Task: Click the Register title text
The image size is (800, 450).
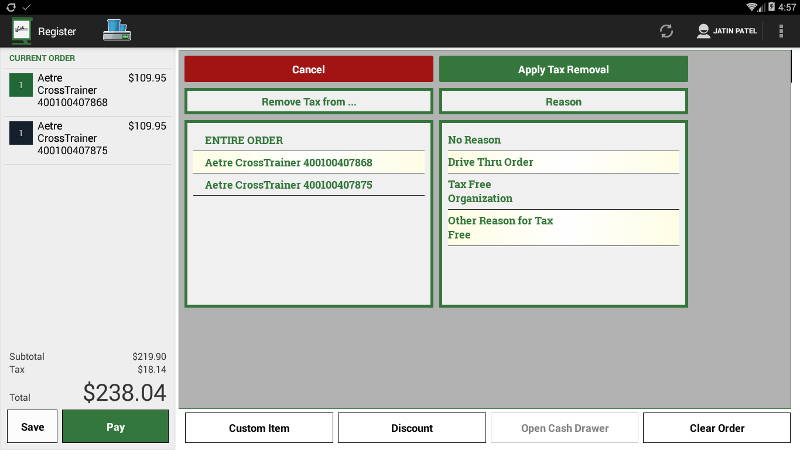Action: click(x=57, y=31)
